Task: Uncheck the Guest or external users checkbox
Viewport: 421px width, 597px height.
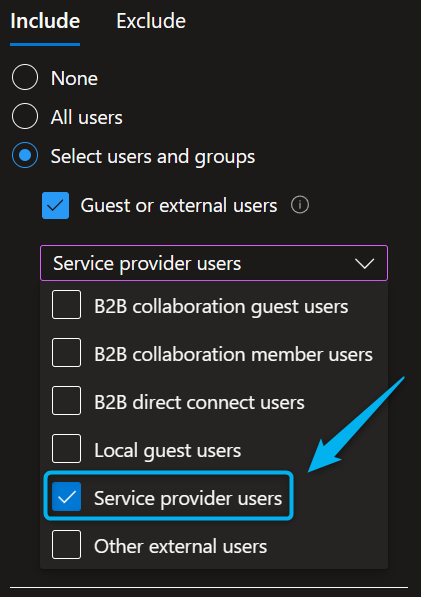Action: coord(55,206)
